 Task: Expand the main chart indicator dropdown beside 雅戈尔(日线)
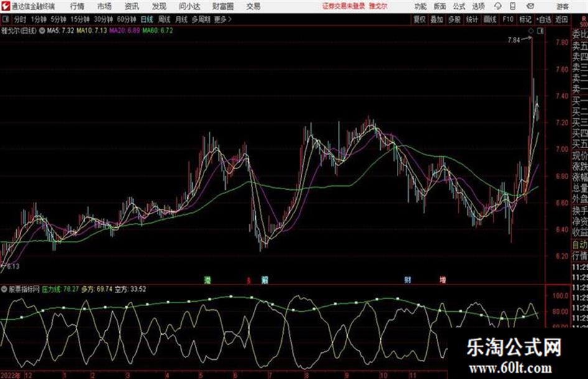tap(42, 30)
